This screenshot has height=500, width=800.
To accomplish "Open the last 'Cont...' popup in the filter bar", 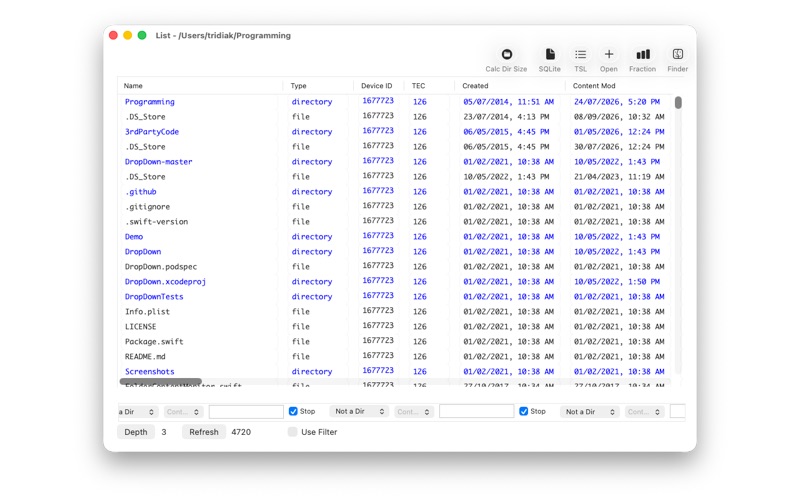I will 644,412.
